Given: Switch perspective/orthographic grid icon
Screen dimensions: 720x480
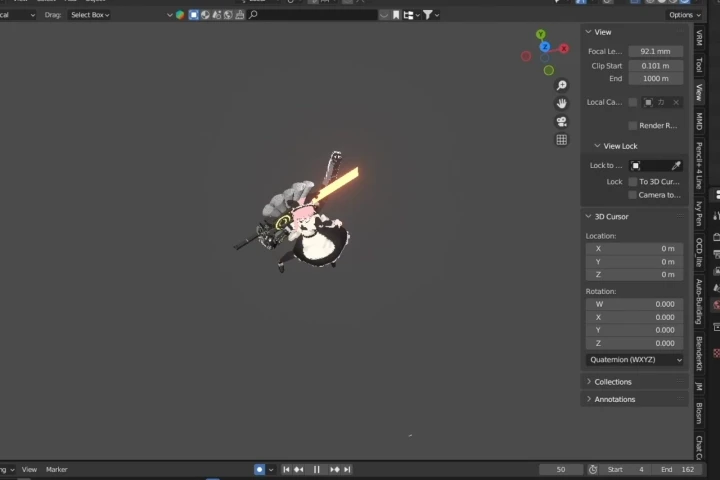Looking at the screenshot, I should pyautogui.click(x=561, y=140).
